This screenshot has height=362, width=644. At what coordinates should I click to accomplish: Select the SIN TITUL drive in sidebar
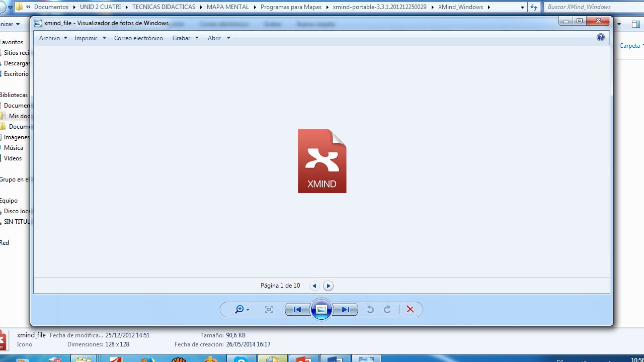click(17, 222)
